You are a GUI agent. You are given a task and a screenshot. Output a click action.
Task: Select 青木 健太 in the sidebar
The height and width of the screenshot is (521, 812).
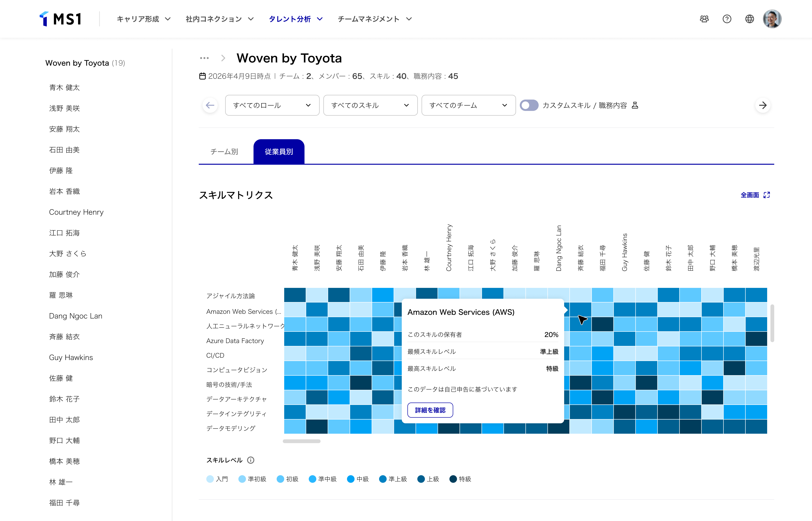coord(64,88)
